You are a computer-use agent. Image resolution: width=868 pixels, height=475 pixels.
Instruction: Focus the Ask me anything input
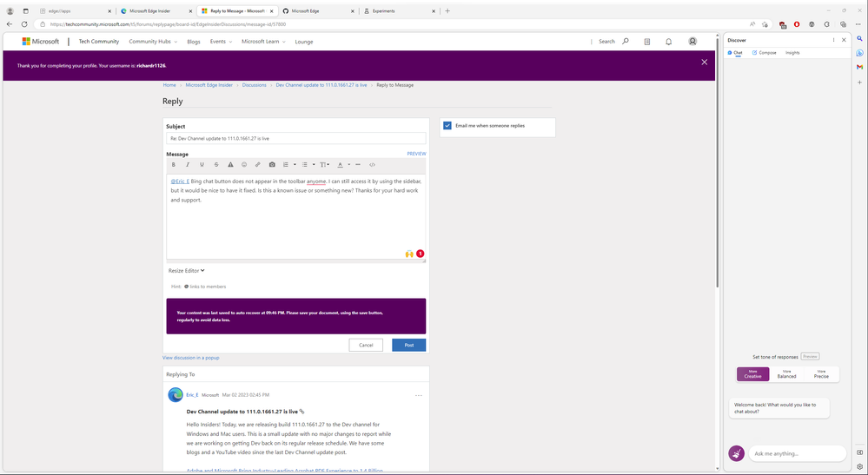[x=797, y=453]
